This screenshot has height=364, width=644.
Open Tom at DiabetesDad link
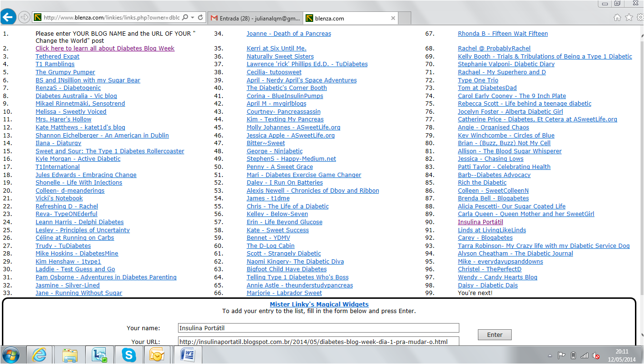487,88
